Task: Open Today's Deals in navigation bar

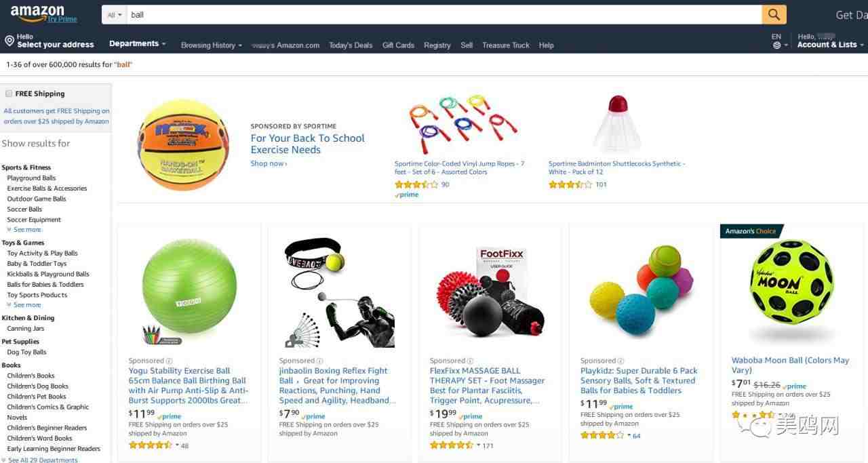Action: pyautogui.click(x=351, y=45)
